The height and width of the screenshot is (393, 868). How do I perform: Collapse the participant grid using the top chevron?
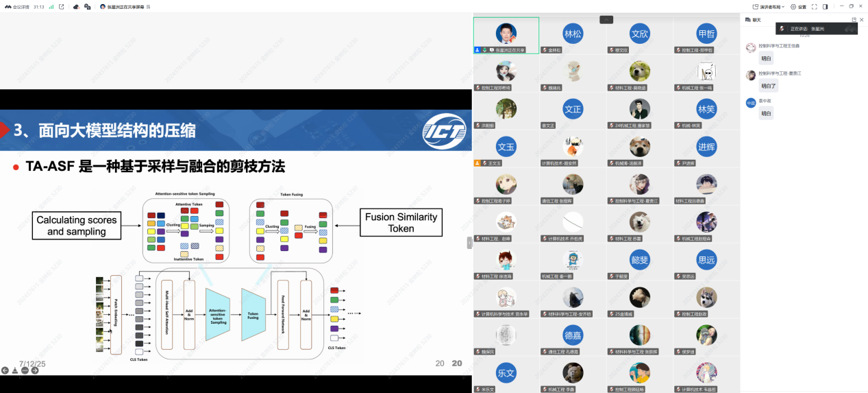[x=606, y=20]
